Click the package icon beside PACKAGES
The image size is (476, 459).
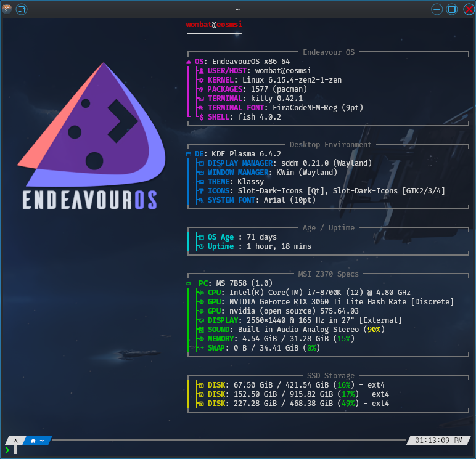pyautogui.click(x=201, y=89)
